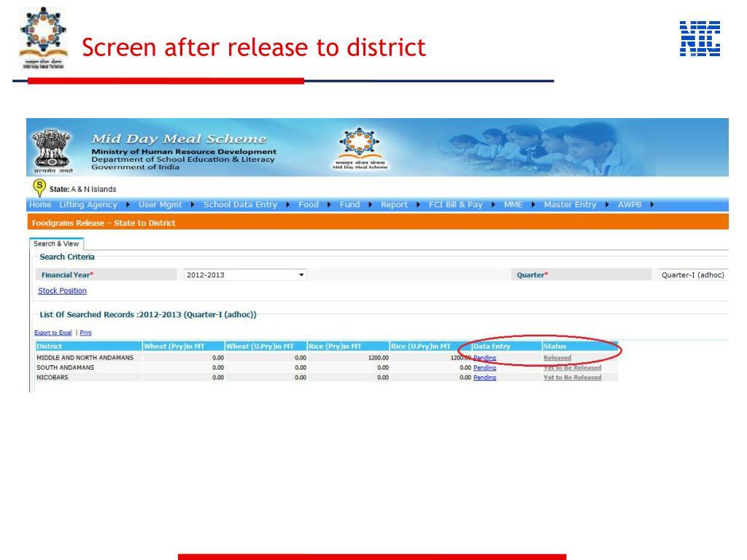747x560 pixels.
Task: Open the Stock Position link
Action: coord(63,290)
